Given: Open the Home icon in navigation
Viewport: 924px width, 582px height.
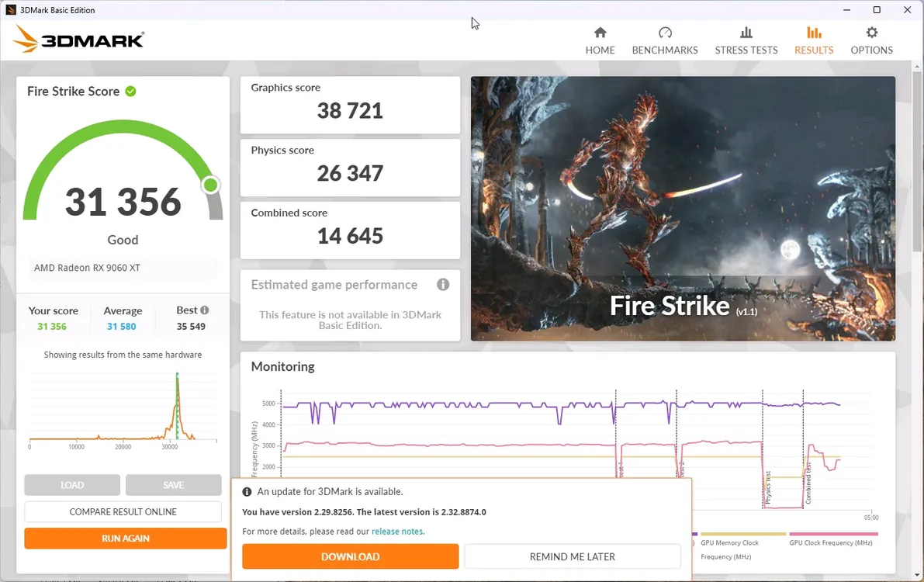Looking at the screenshot, I should coord(600,33).
